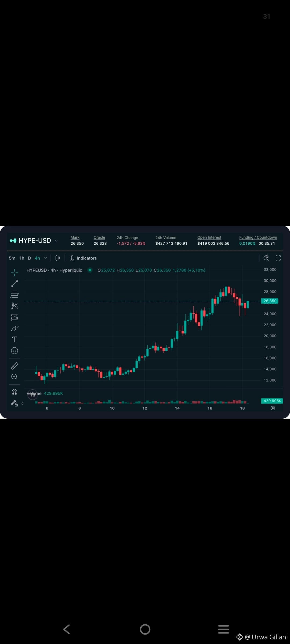Switch to the 1h timeframe

(22, 258)
